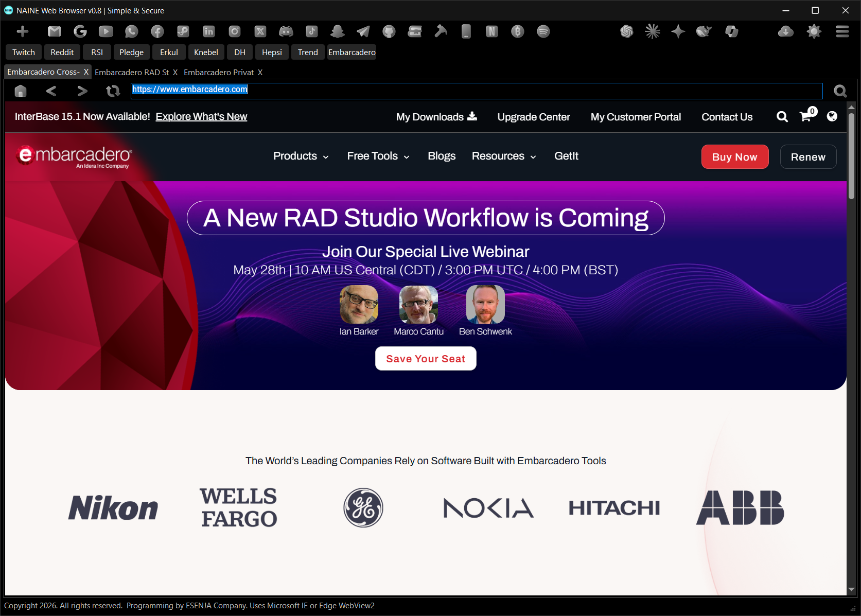Open the Discord shortcut icon

[x=286, y=31]
